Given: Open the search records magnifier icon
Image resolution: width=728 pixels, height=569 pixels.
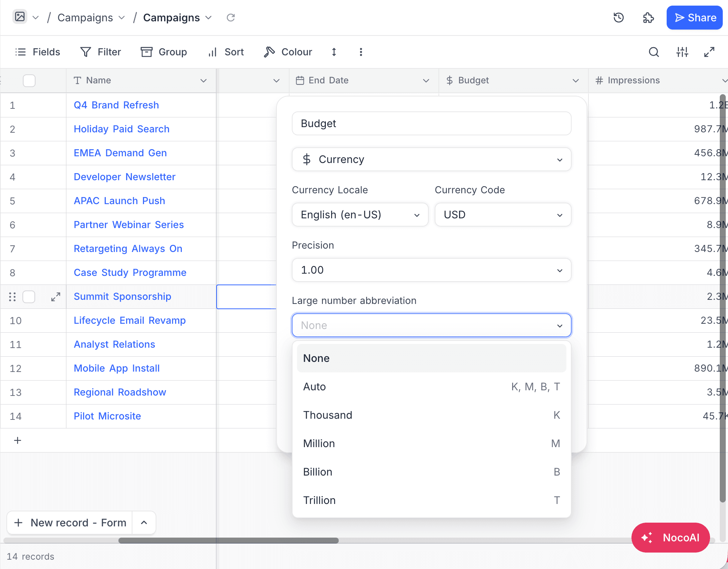Looking at the screenshot, I should coord(654,52).
